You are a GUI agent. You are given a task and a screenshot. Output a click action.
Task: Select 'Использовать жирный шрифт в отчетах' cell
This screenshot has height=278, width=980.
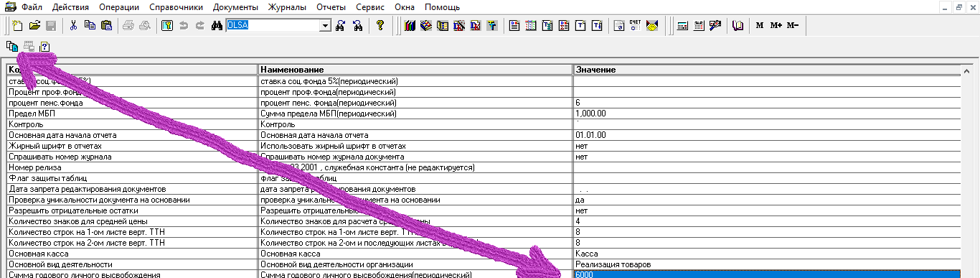click(x=415, y=146)
